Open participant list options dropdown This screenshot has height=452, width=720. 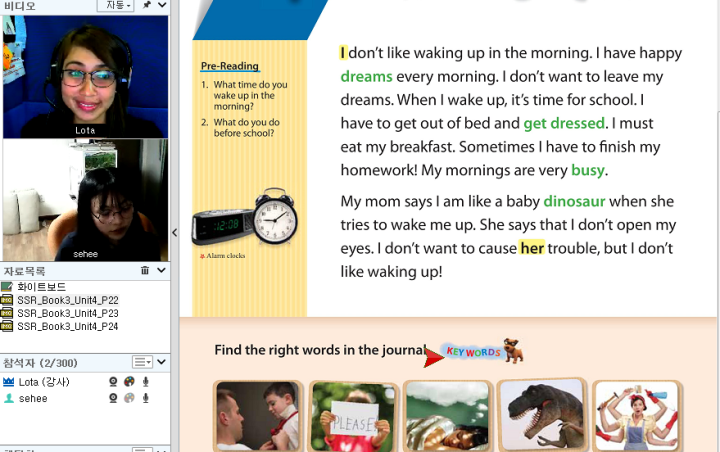pyautogui.click(x=142, y=362)
